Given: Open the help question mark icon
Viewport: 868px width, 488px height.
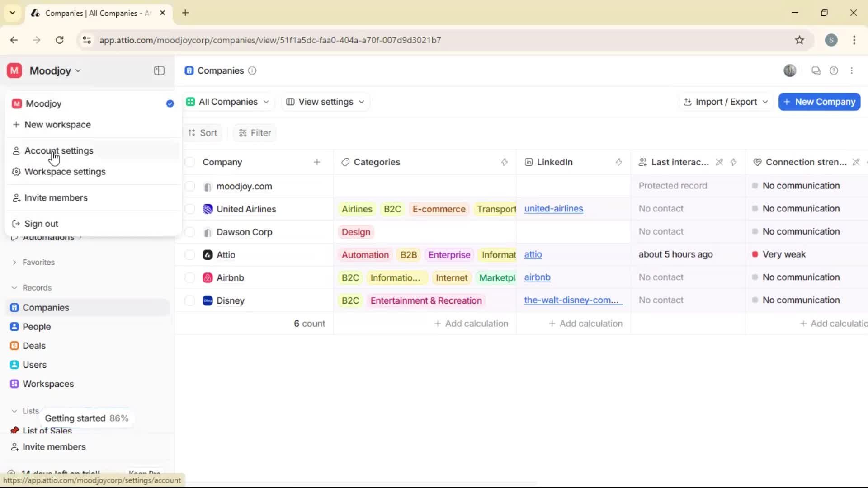Looking at the screenshot, I should [834, 70].
